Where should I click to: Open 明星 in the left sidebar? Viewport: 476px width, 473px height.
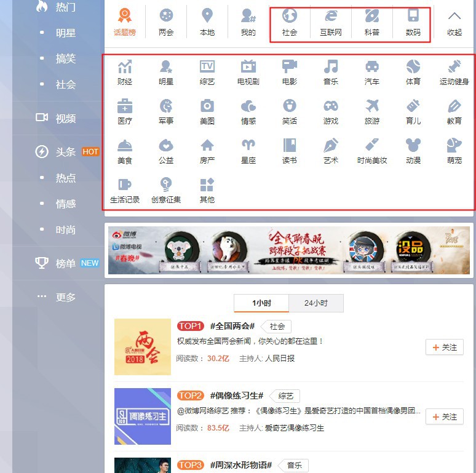coord(66,33)
